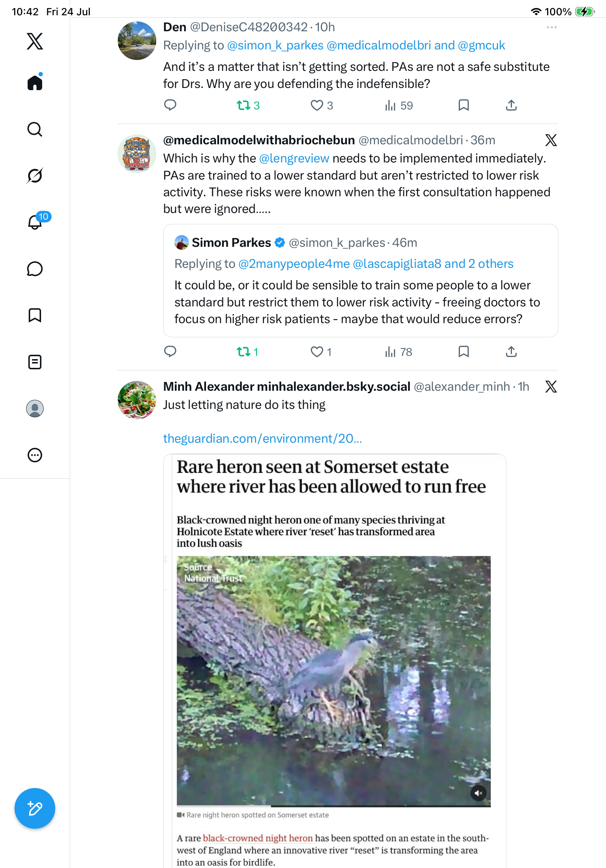Viewport: 606px width, 868px height.
Task: Open the Home tab in sidebar
Action: point(35,82)
